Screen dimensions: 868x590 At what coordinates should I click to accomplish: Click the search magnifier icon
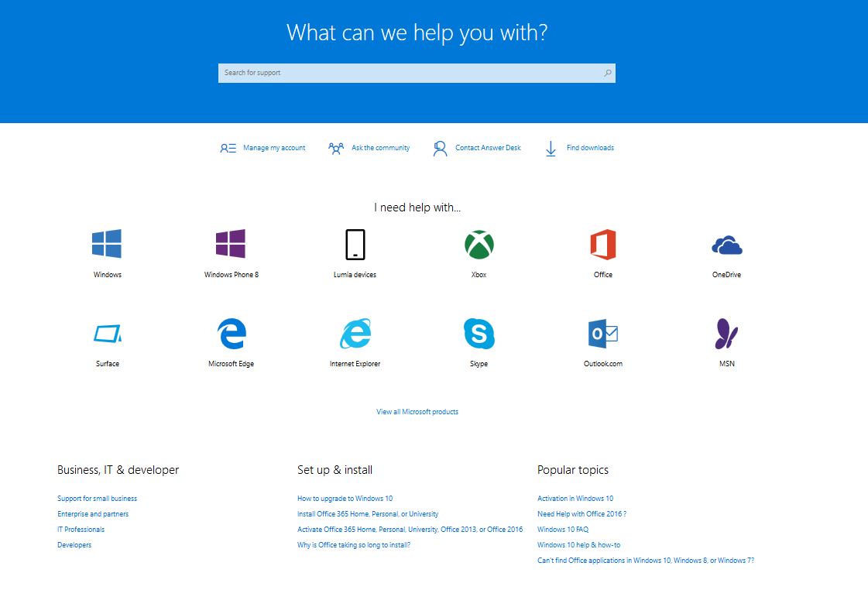[x=607, y=73]
